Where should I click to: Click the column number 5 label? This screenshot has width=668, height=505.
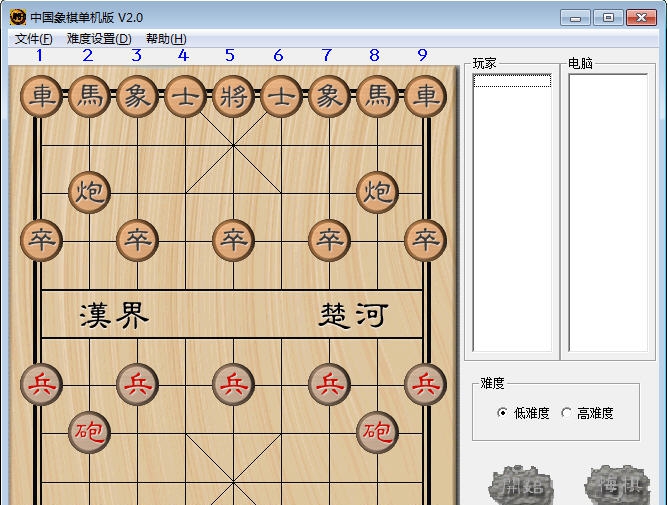(x=230, y=55)
